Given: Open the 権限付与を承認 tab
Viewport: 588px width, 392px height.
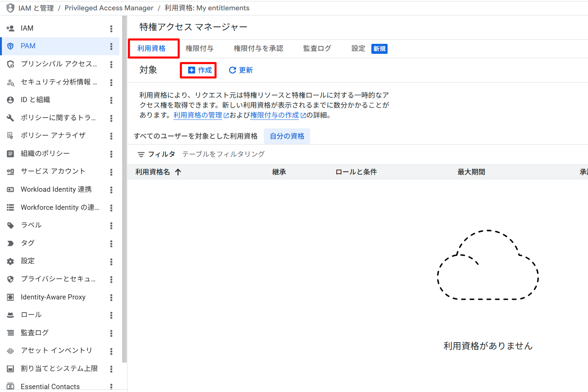Looking at the screenshot, I should [x=258, y=49].
